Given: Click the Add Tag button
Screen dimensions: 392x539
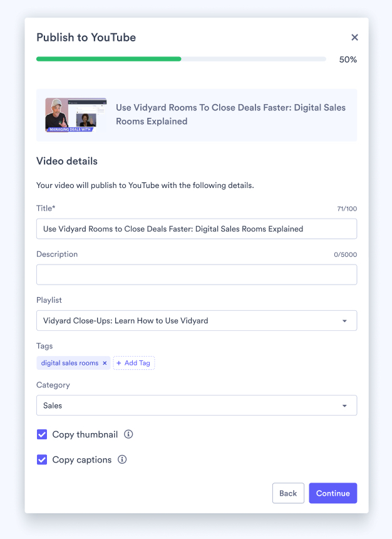Looking at the screenshot, I should (x=134, y=363).
